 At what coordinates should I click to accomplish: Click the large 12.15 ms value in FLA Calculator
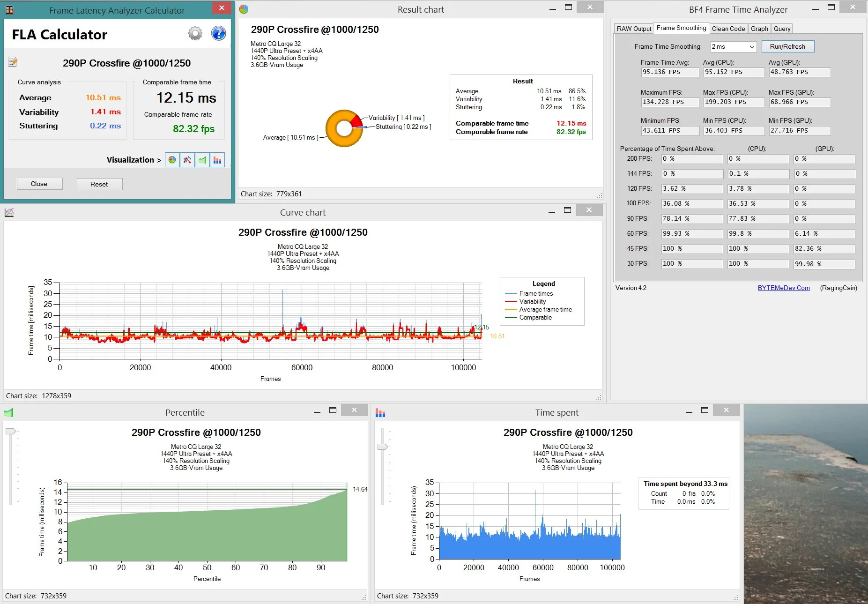[x=186, y=98]
